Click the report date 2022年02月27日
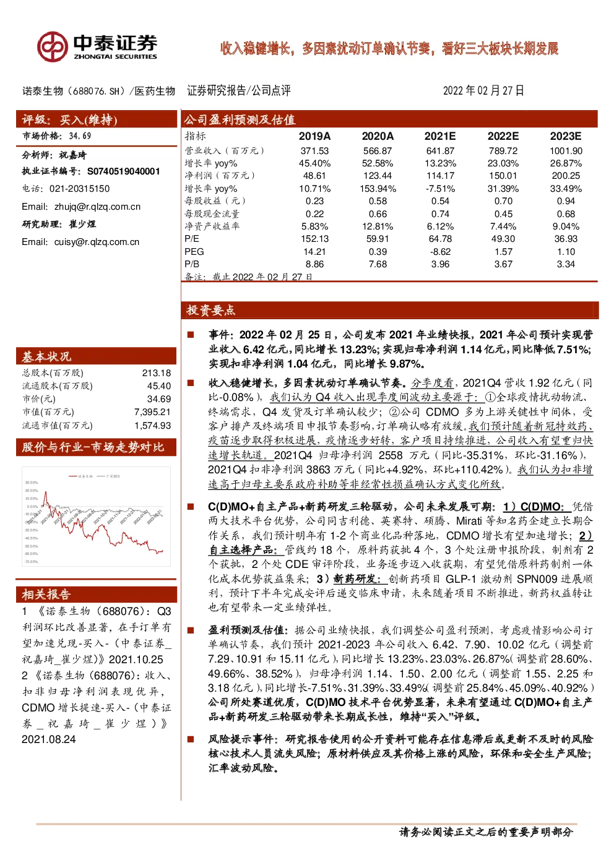The width and height of the screenshot is (614, 868). click(483, 90)
